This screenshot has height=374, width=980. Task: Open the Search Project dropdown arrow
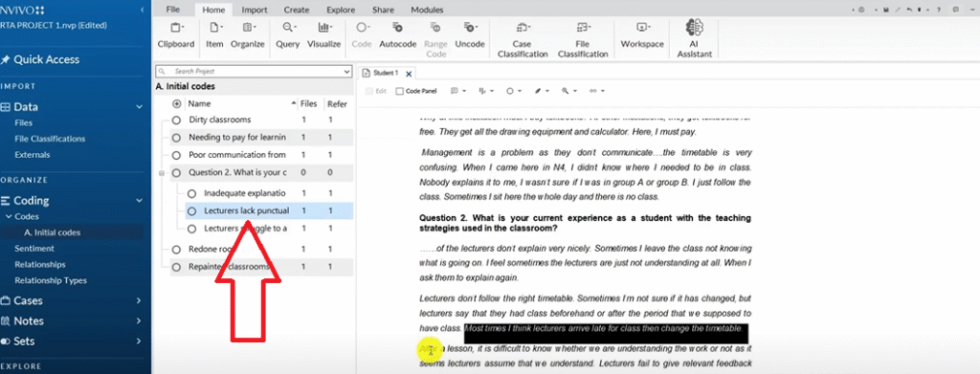click(346, 72)
